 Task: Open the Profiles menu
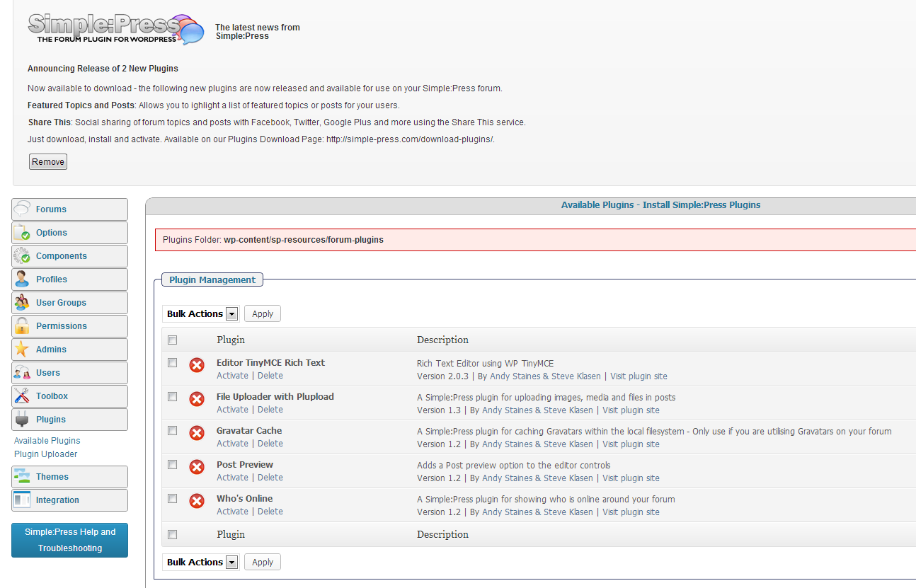[69, 279]
